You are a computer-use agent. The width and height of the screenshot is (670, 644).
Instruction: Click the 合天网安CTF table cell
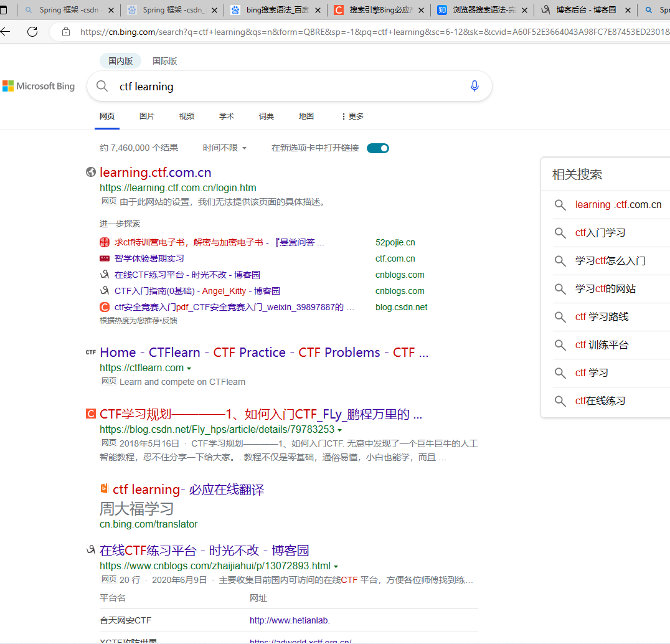[x=125, y=620]
